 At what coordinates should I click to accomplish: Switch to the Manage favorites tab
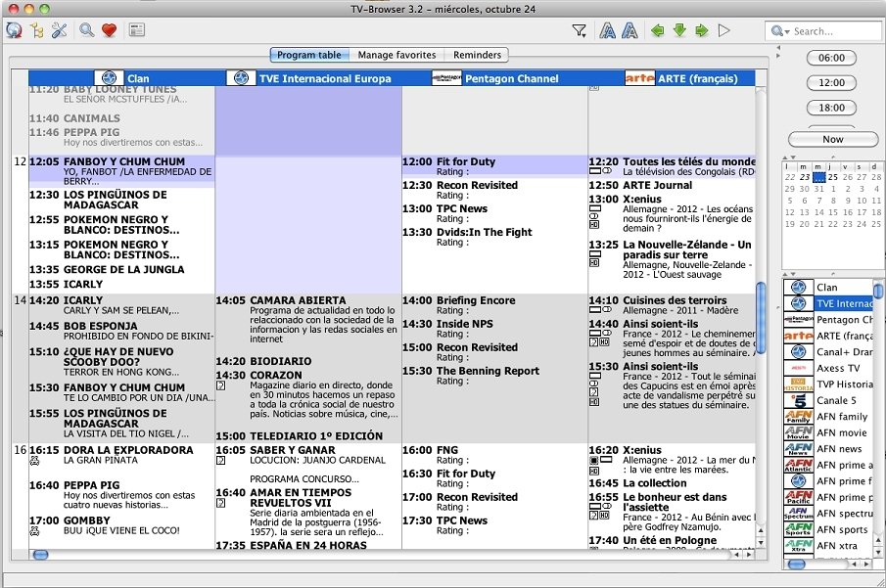click(396, 55)
